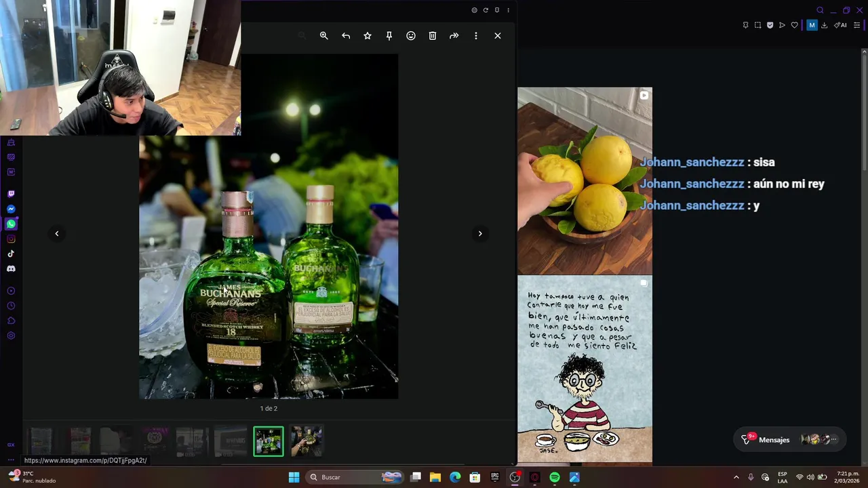
Task: Go to the previous photo
Action: [57, 234]
